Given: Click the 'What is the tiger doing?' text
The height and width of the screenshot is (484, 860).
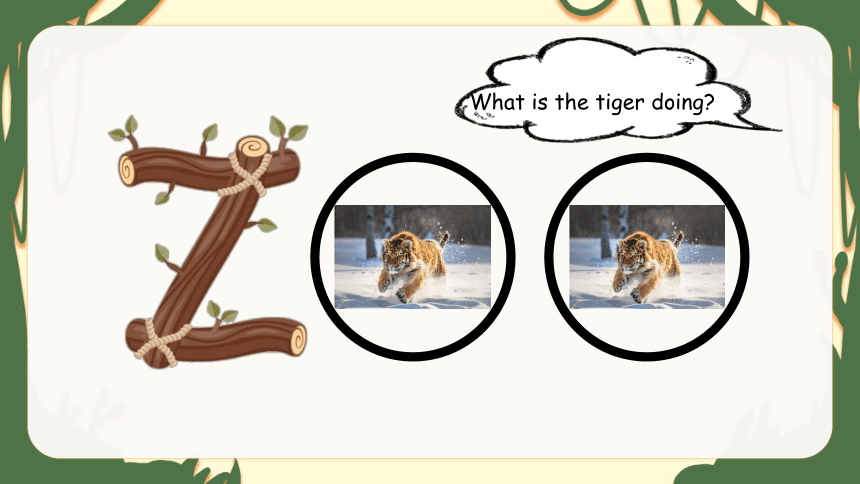Looking at the screenshot, I should [593, 102].
